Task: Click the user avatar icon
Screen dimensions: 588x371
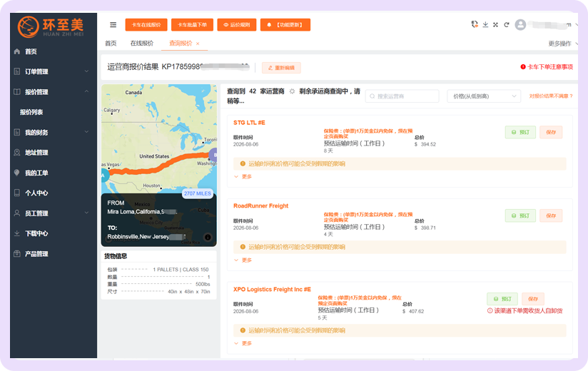Action: click(520, 25)
